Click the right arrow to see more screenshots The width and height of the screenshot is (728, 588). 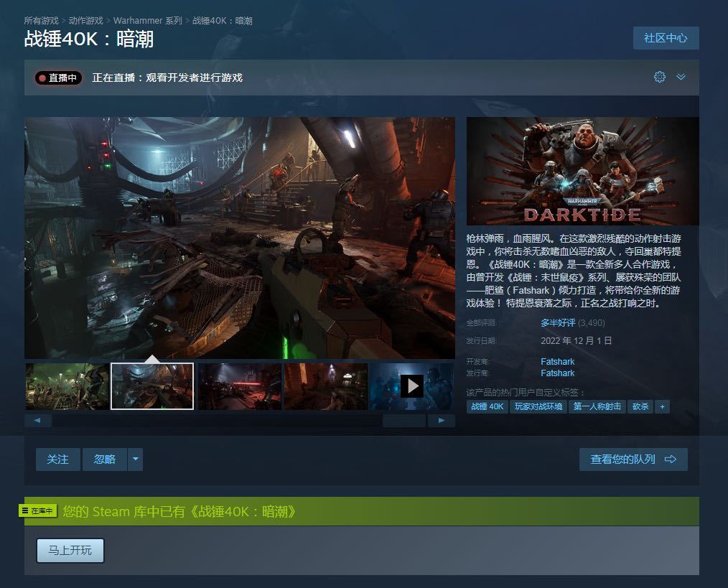(x=441, y=420)
